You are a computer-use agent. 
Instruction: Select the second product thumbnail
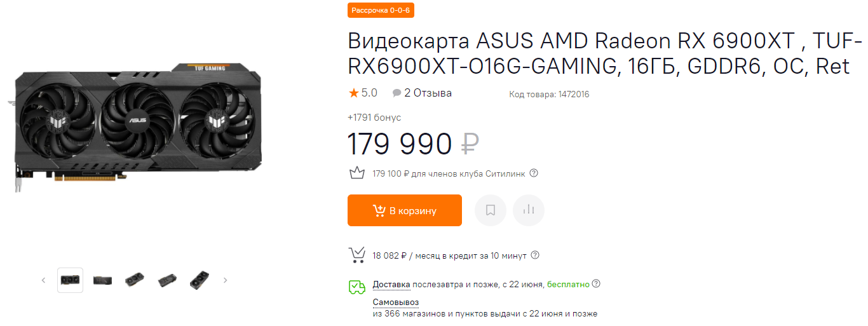[x=102, y=280]
